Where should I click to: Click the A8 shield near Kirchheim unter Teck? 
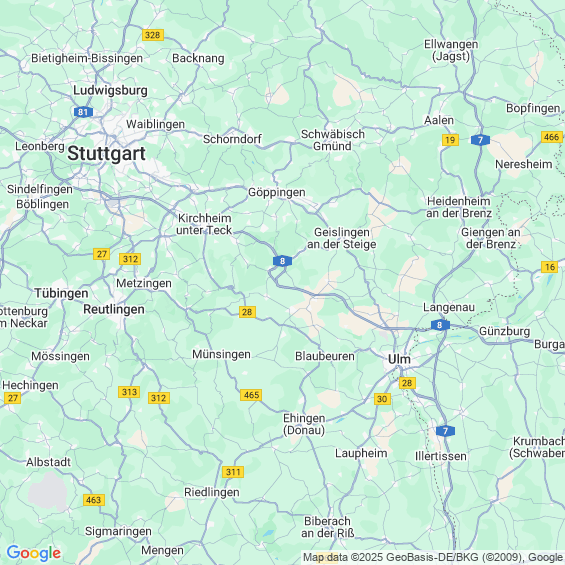tap(282, 261)
